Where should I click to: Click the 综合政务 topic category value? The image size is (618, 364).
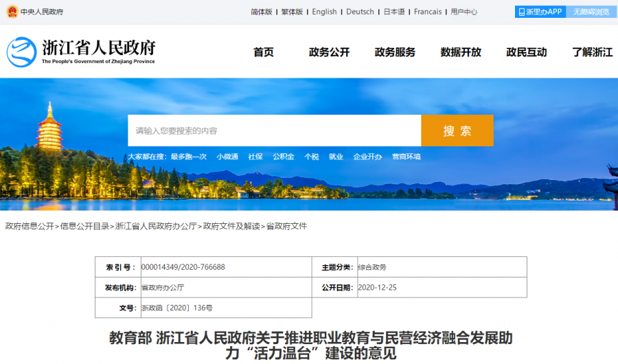coord(372,267)
